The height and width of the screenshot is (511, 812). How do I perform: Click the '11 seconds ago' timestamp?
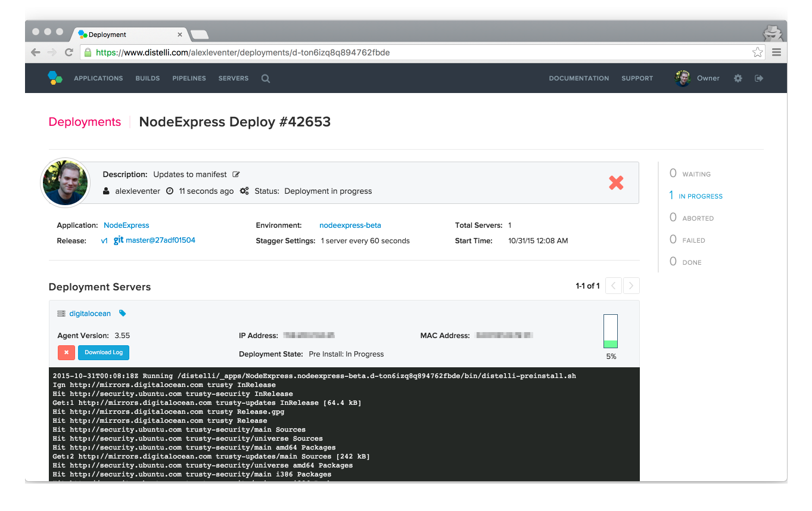coord(206,191)
